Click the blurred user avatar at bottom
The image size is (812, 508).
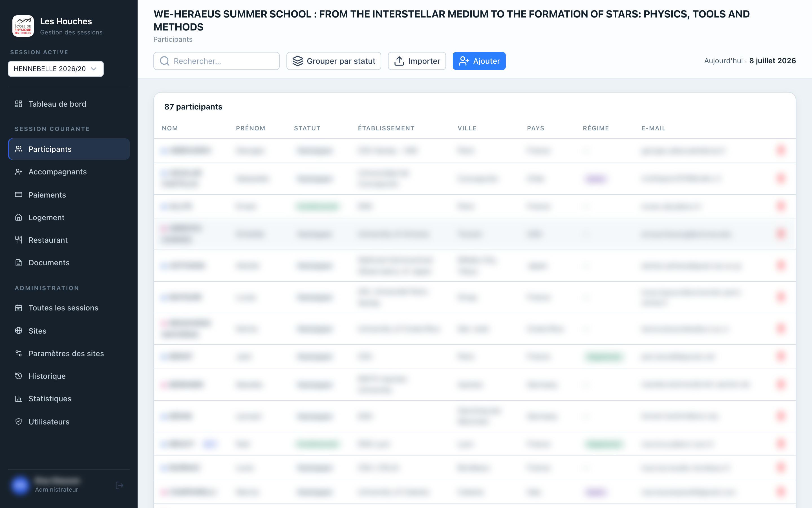pos(20,485)
